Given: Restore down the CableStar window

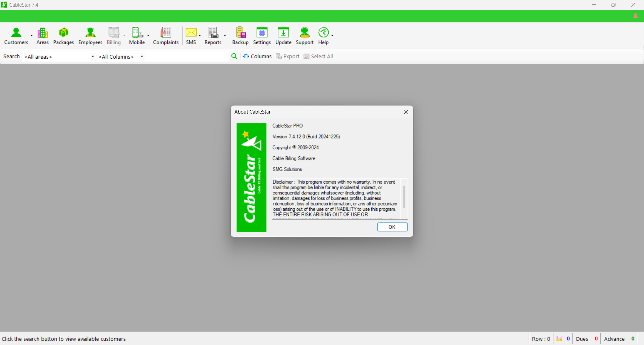Looking at the screenshot, I should coord(613,5).
